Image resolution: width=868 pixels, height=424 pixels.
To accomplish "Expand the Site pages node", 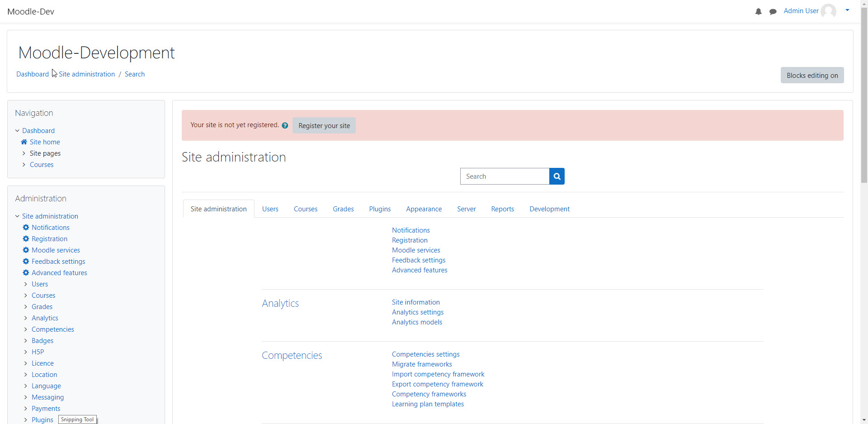I will (x=24, y=153).
